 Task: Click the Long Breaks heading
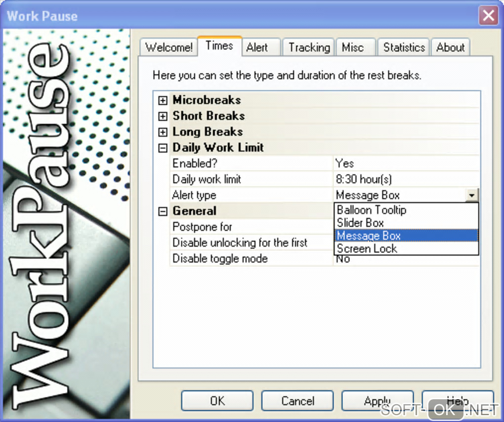[x=208, y=131]
